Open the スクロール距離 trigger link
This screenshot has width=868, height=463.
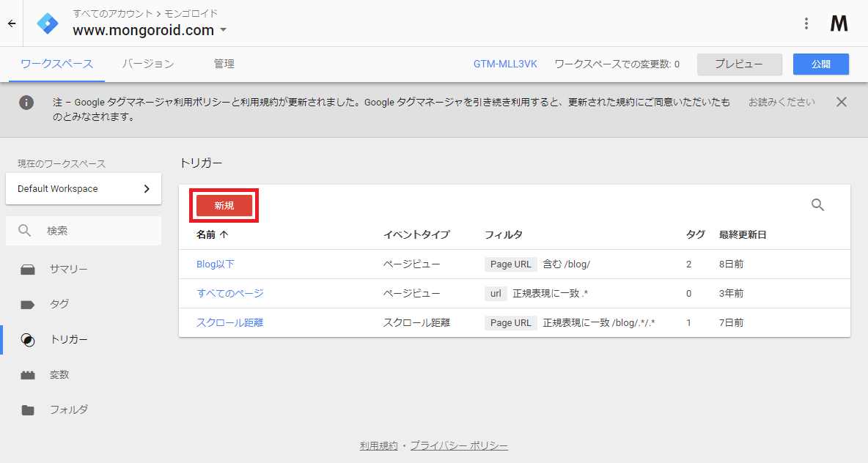click(229, 323)
